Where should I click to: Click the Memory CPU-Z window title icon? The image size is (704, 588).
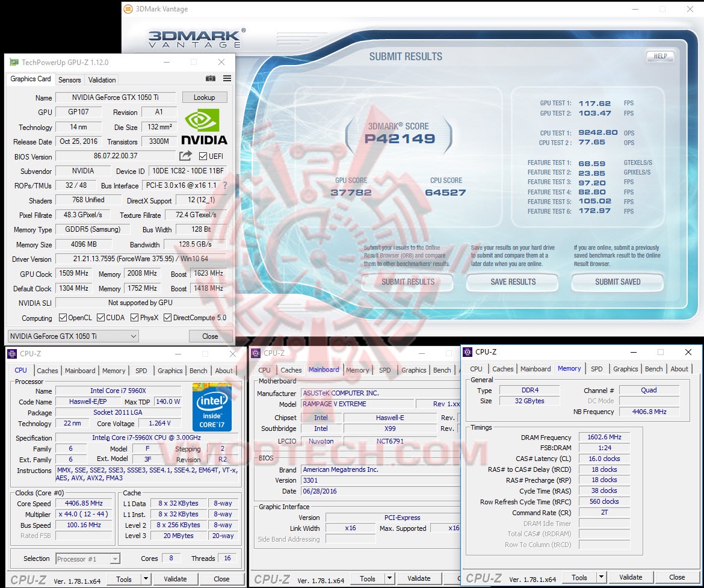pos(468,351)
